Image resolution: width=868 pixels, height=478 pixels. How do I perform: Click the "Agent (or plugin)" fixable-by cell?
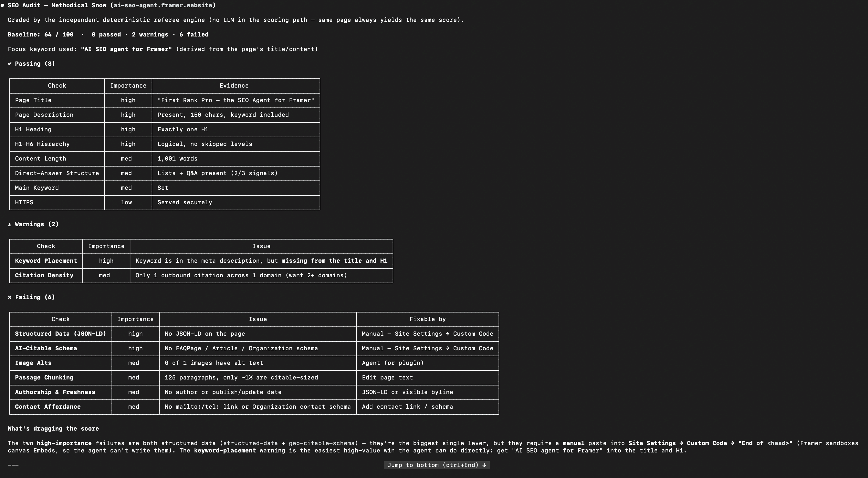pyautogui.click(x=427, y=363)
